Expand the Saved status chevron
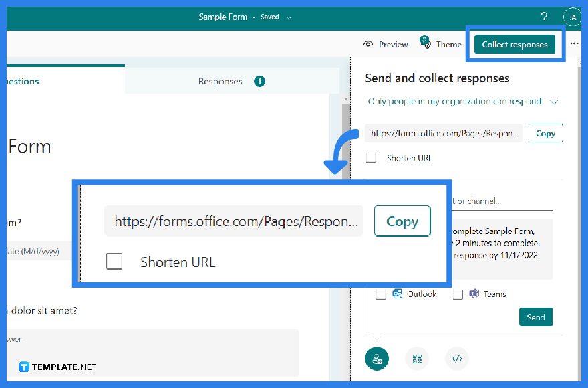 [289, 17]
